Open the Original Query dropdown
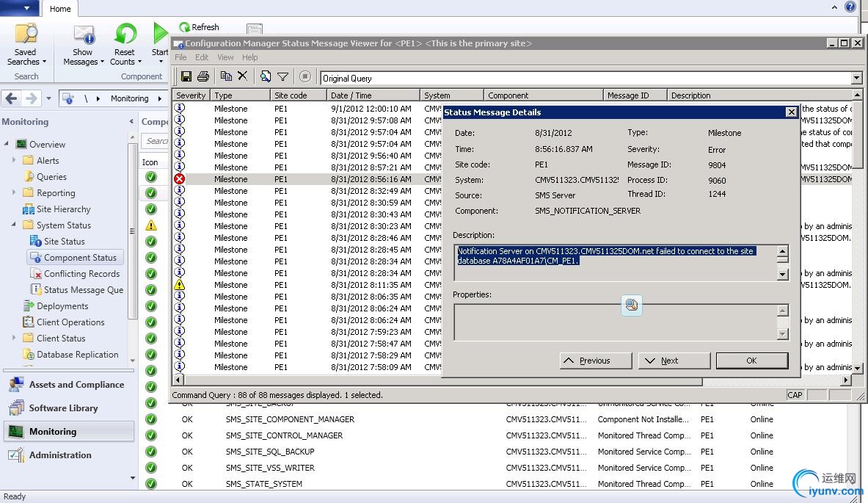Image resolution: width=868 pixels, height=503 pixels. pyautogui.click(x=856, y=78)
